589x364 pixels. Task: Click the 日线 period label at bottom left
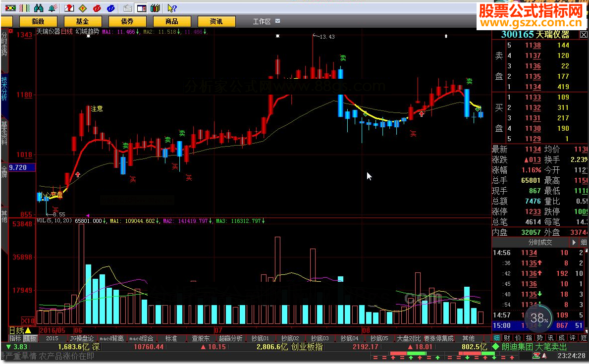pyautogui.click(x=16, y=330)
